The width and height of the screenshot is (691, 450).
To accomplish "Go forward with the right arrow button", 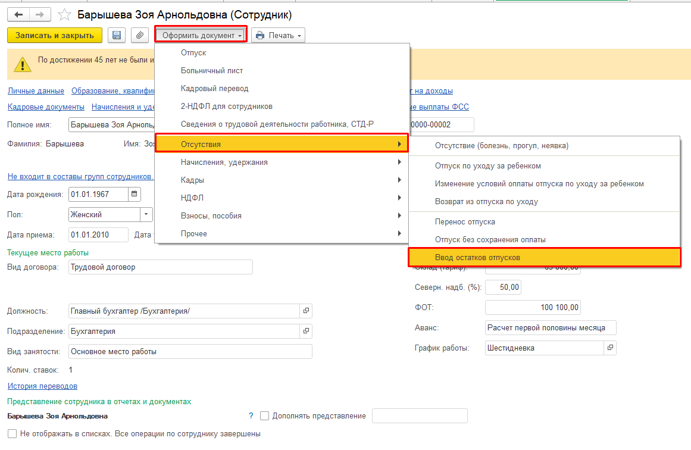I will [40, 15].
